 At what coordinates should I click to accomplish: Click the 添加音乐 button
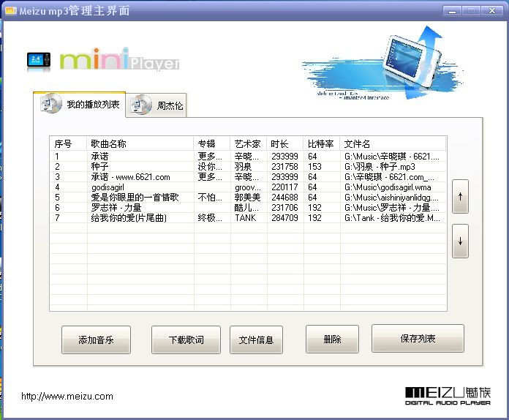point(96,340)
